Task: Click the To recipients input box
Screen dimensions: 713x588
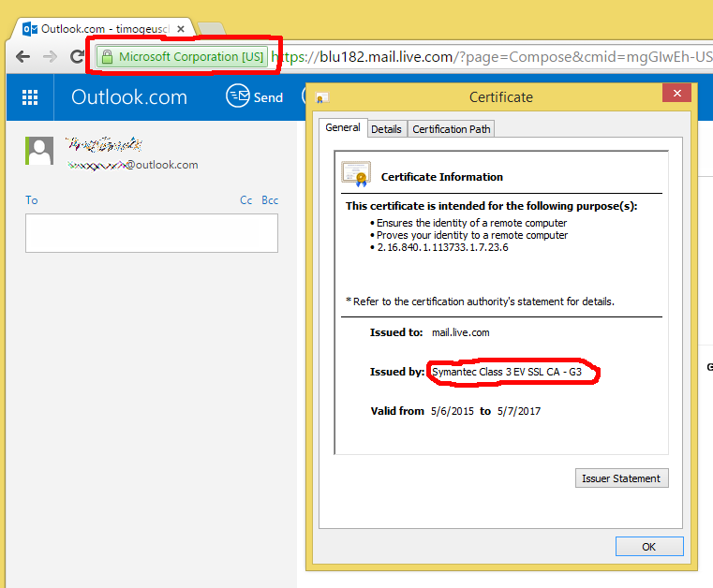Action: tap(152, 233)
